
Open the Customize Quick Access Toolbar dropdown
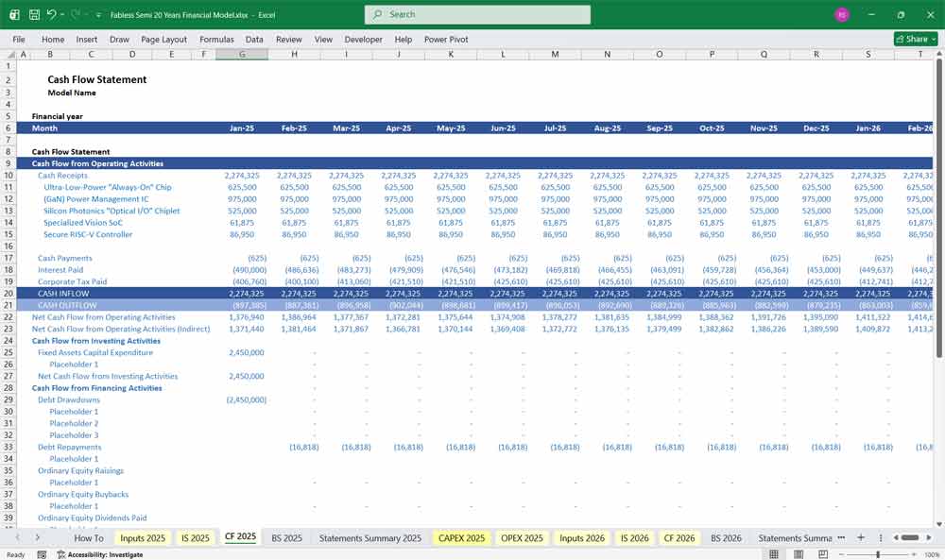(x=97, y=14)
